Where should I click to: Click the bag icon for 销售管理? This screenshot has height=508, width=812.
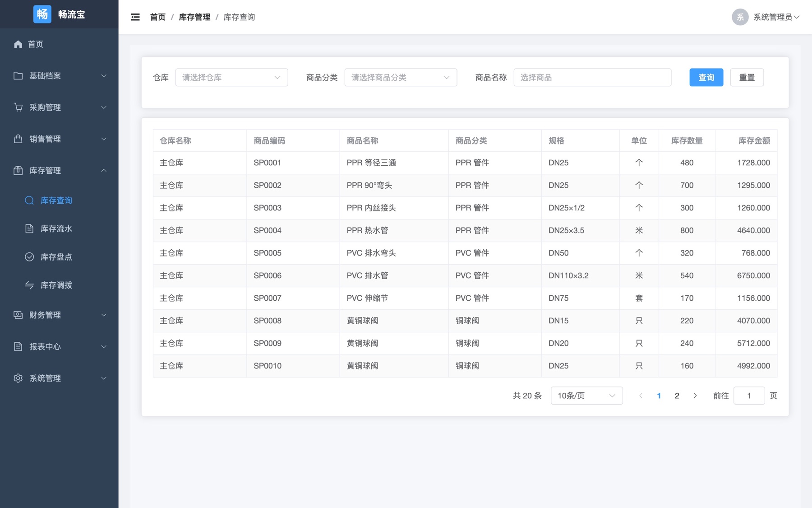(18, 139)
